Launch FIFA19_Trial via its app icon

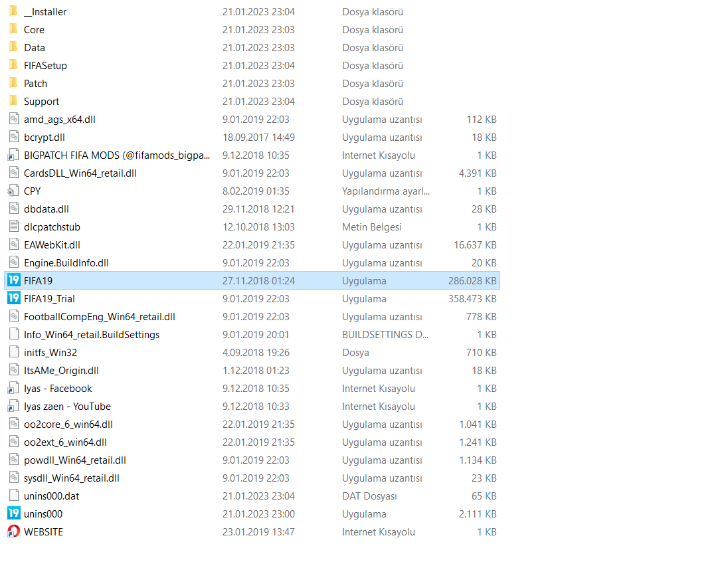[13, 298]
